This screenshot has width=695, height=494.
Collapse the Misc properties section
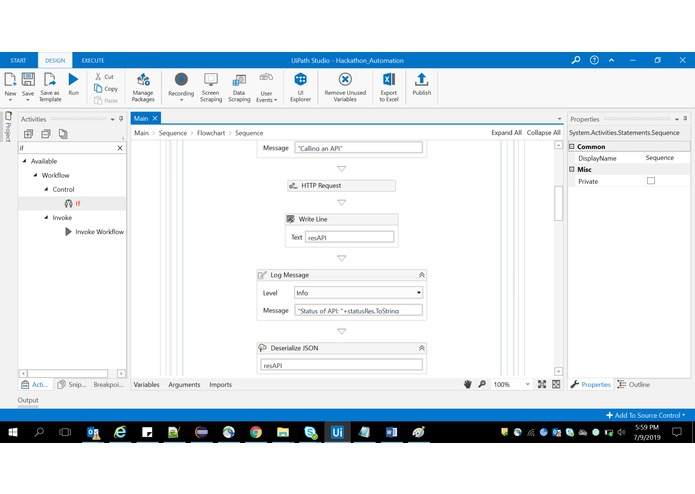[572, 169]
